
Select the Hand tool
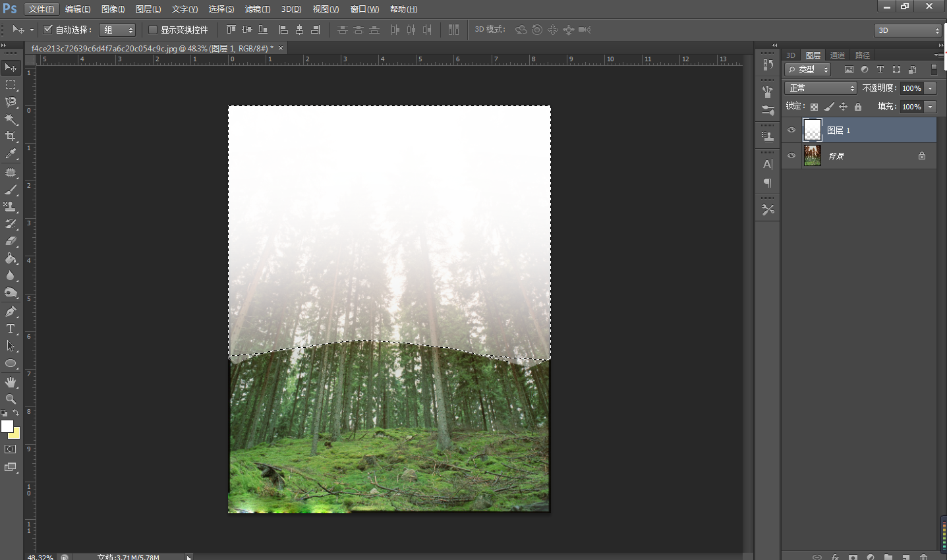coord(11,382)
